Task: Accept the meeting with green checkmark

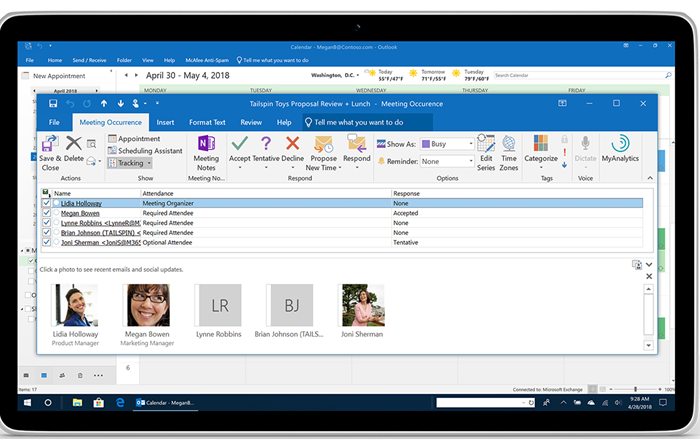Action: (240, 143)
